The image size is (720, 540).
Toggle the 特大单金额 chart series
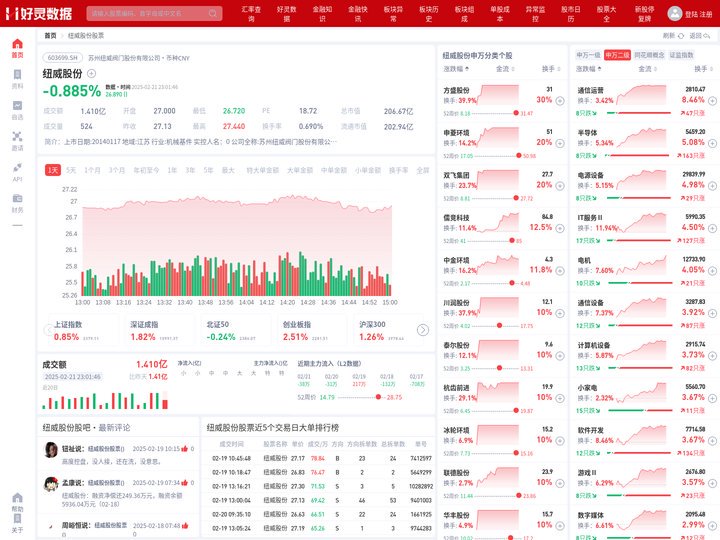coord(263,170)
